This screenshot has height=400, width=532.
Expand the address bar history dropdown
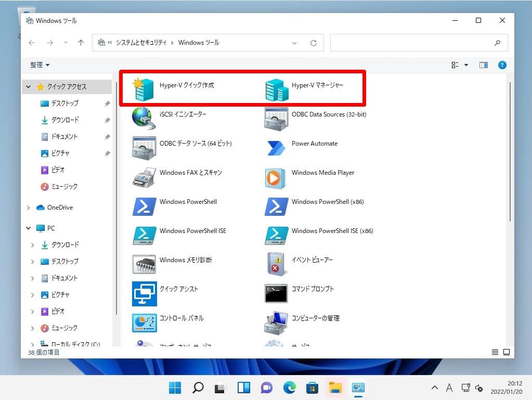294,43
